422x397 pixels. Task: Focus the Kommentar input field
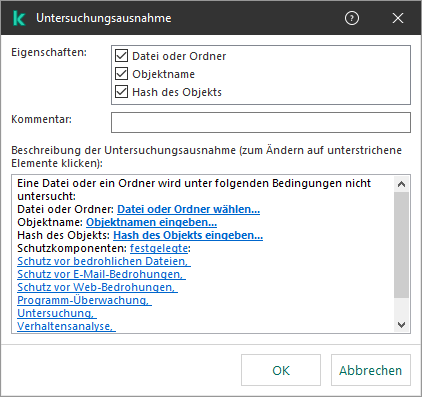coord(261,122)
